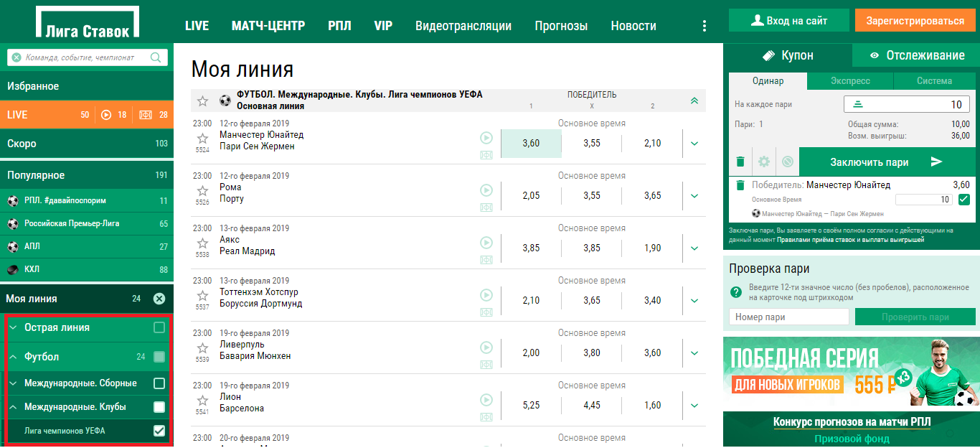Open the МАТЧ-ЦЕНТР menu item
This screenshot has height=448, width=980.
coord(268,26)
